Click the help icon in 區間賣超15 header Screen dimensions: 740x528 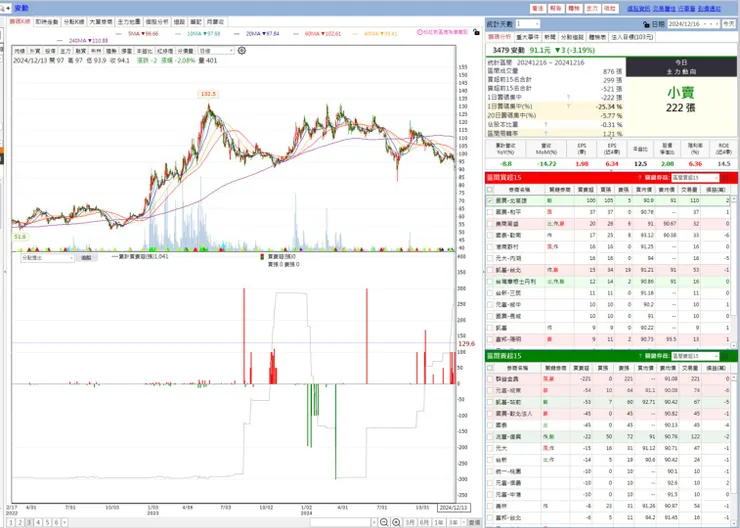click(640, 356)
